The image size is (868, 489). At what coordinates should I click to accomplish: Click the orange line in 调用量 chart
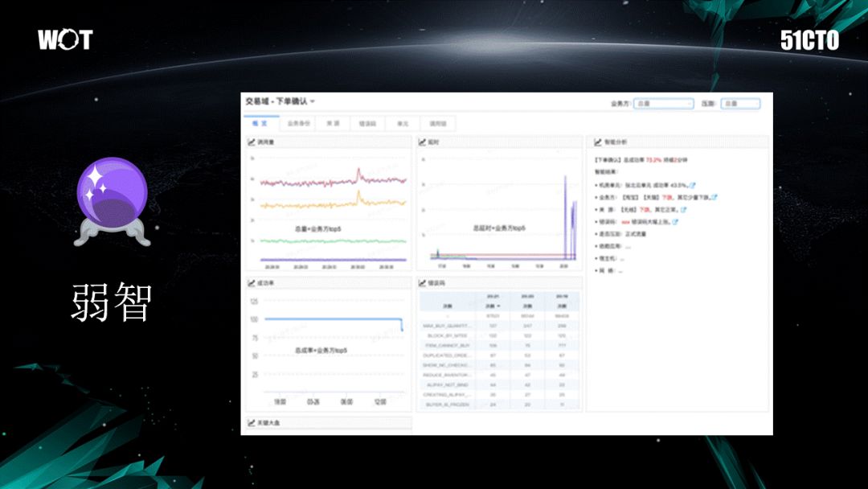[334, 203]
